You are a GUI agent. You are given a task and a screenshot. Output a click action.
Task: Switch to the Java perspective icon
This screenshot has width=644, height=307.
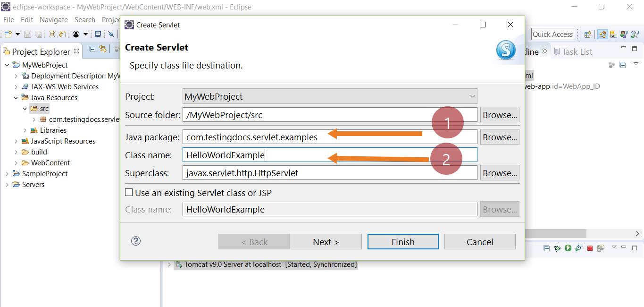(x=624, y=35)
